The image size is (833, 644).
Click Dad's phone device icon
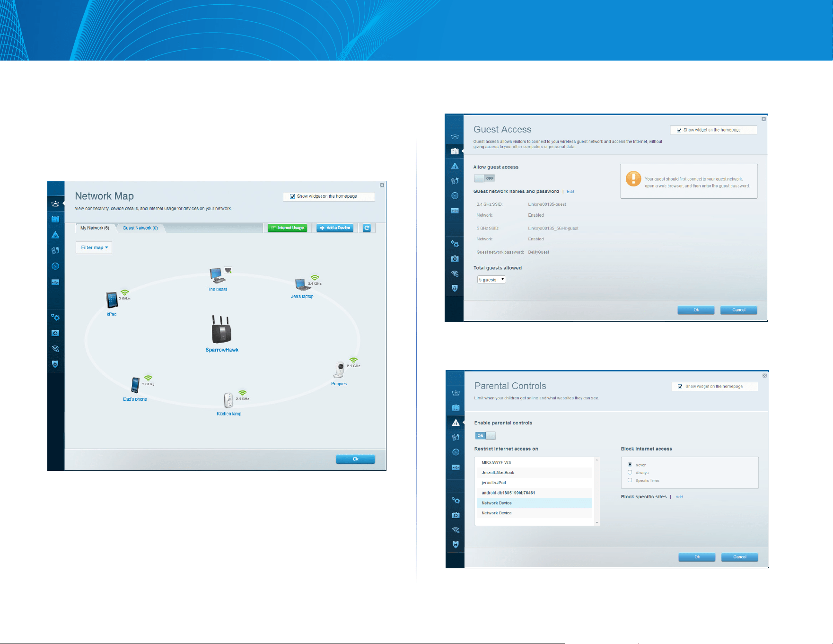coord(135,385)
